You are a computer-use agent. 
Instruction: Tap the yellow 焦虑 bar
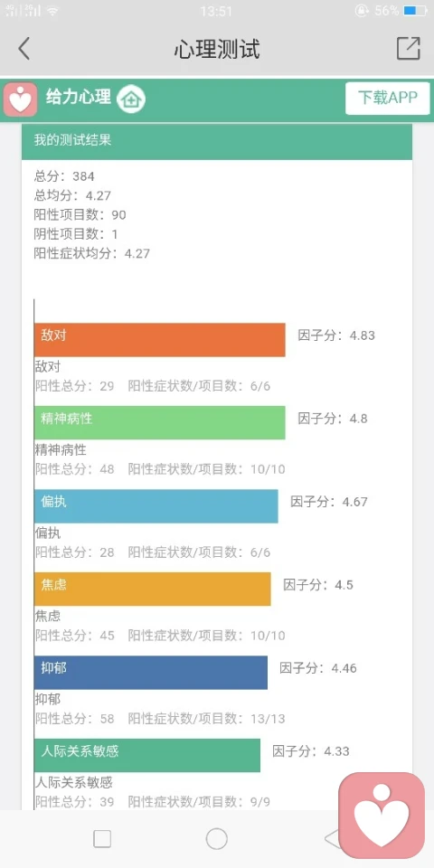tap(152, 589)
